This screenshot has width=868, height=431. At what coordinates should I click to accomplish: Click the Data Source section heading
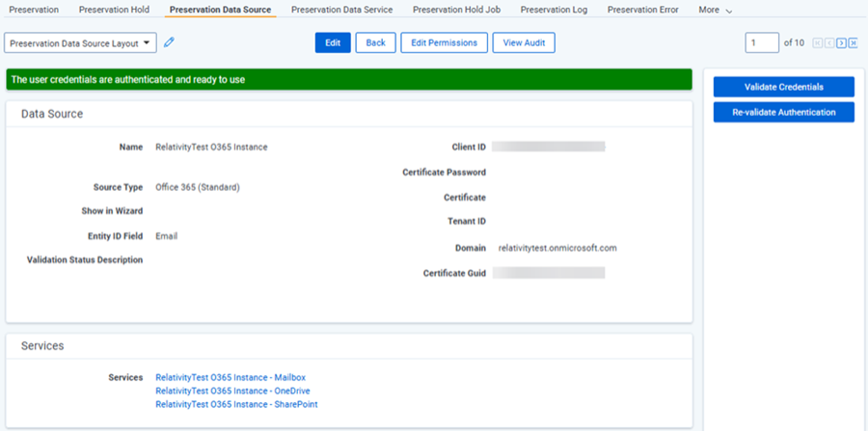[x=52, y=114]
